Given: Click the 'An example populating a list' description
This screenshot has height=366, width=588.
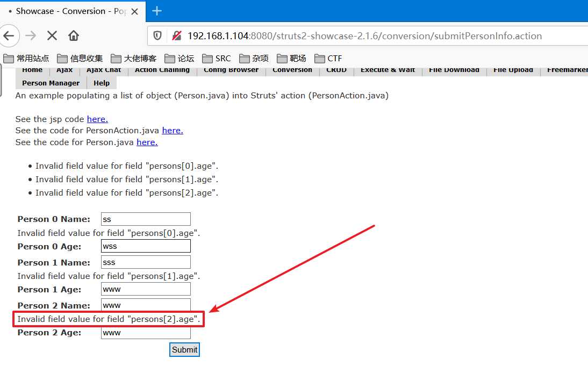Looking at the screenshot, I should click(x=202, y=96).
